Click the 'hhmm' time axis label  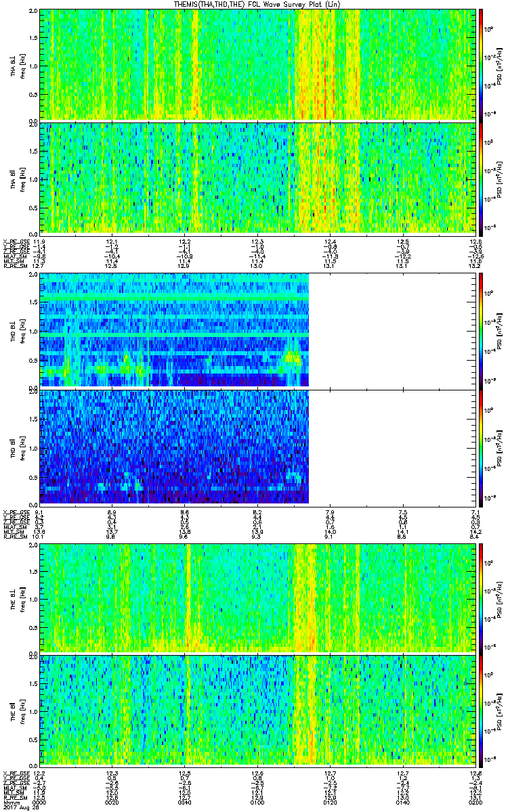coord(10,801)
